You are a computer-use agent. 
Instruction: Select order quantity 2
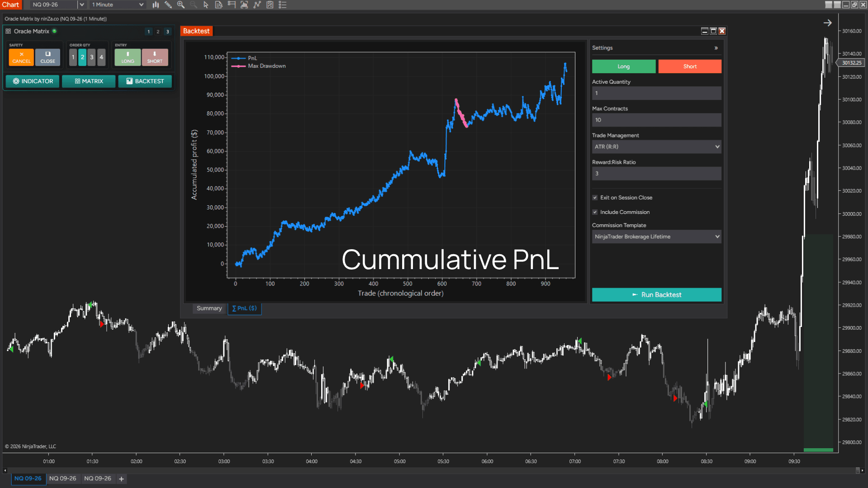tap(82, 57)
